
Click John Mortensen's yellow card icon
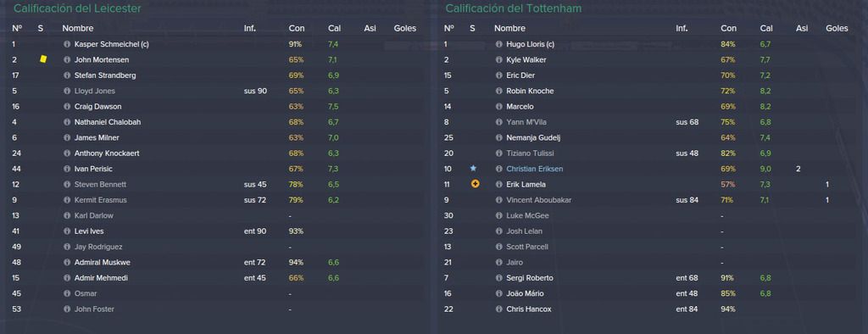coord(43,59)
